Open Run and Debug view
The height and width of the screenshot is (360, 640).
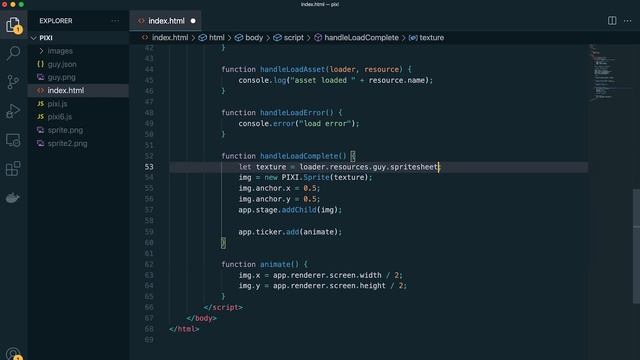click(x=13, y=111)
